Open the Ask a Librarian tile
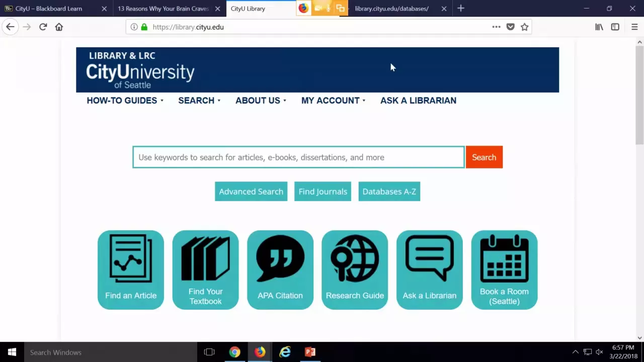 coord(430,270)
